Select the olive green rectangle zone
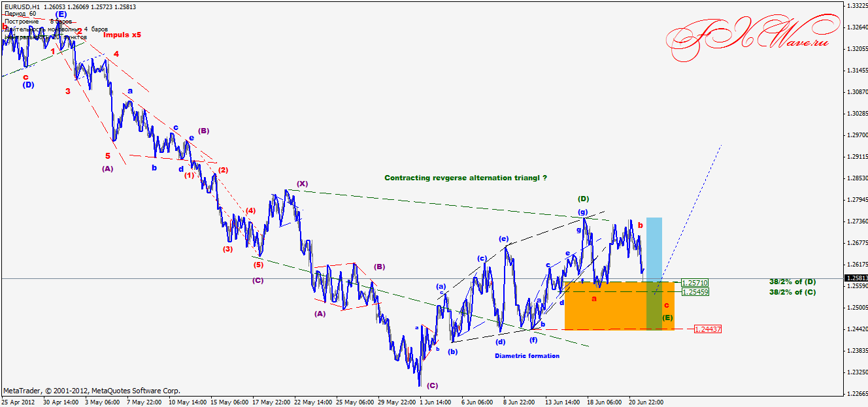 click(x=654, y=306)
